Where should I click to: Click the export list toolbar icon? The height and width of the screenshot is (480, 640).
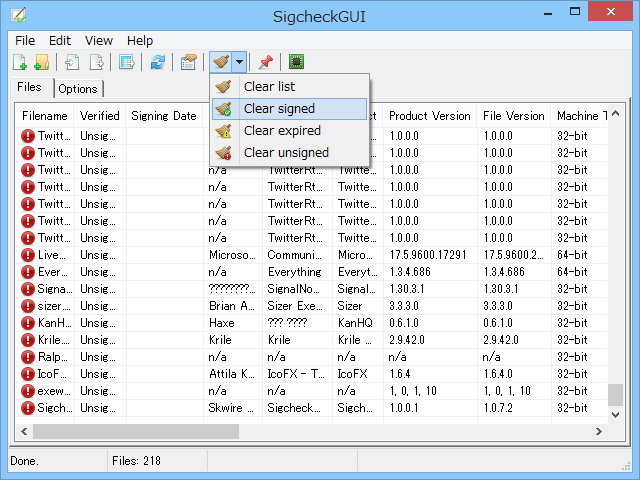[x=96, y=62]
